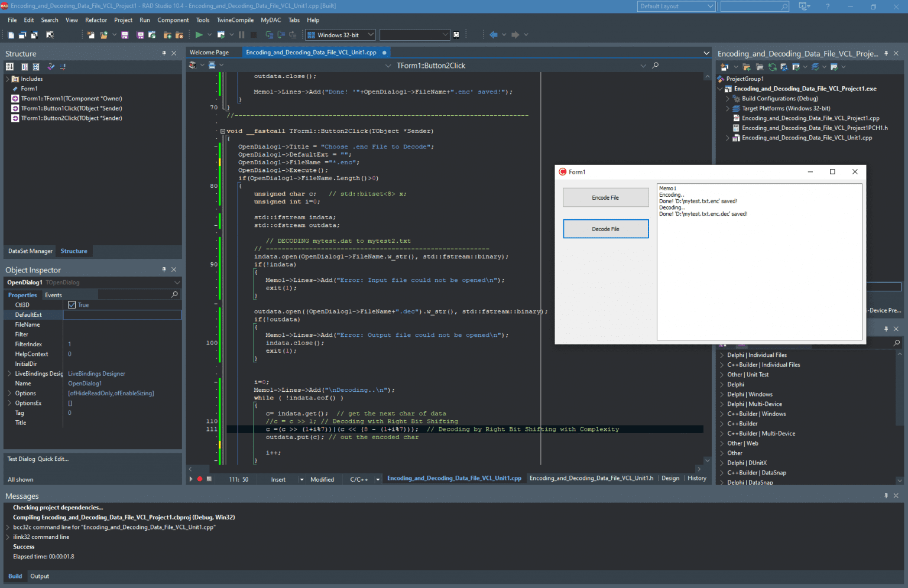The image size is (908, 588).
Task: Click the stop macro square in editor status bar
Action: click(209, 479)
